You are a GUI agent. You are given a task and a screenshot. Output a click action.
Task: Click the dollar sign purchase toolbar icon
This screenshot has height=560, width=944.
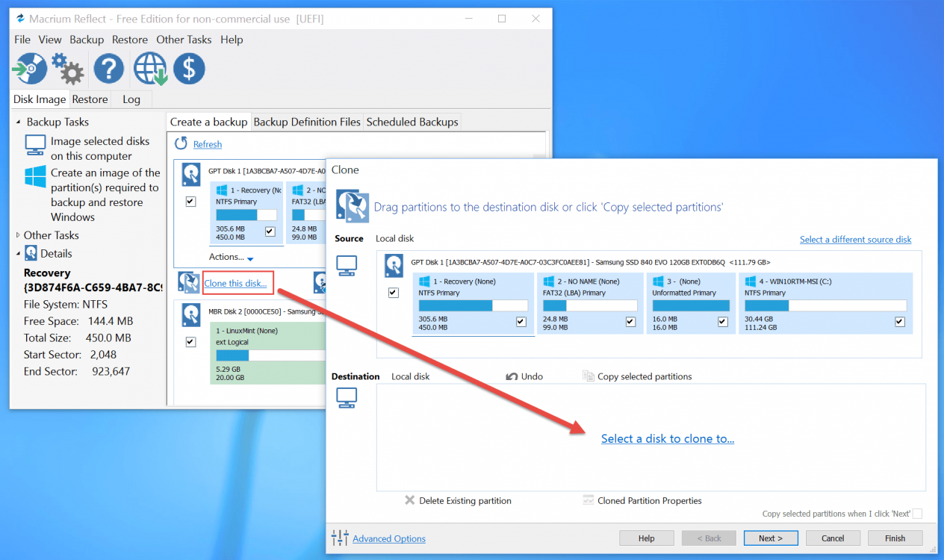pos(190,69)
